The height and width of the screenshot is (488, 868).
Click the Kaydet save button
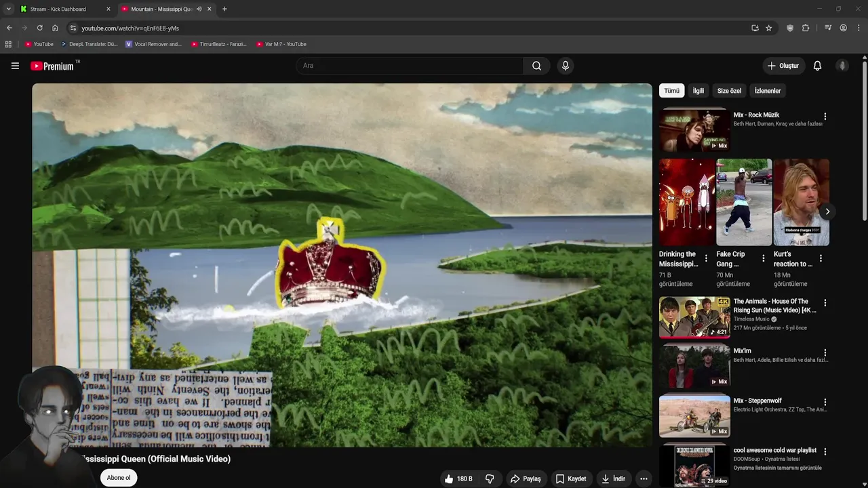click(x=571, y=479)
